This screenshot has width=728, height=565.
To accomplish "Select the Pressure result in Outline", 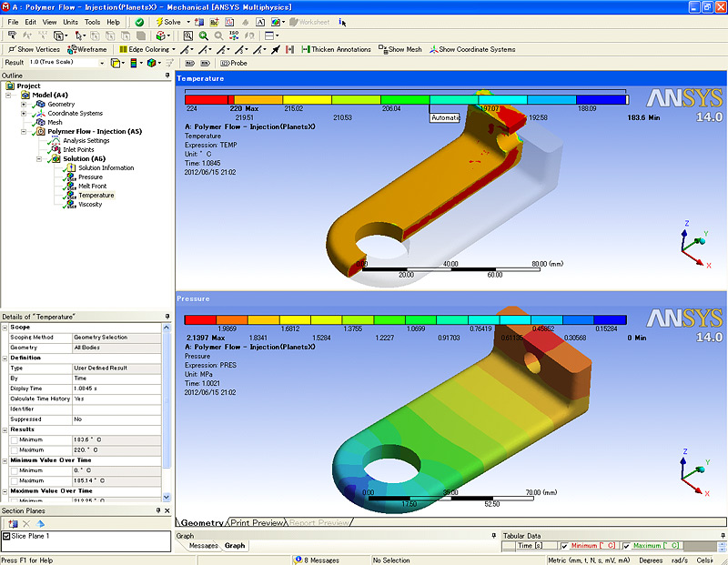I will pyautogui.click(x=90, y=177).
